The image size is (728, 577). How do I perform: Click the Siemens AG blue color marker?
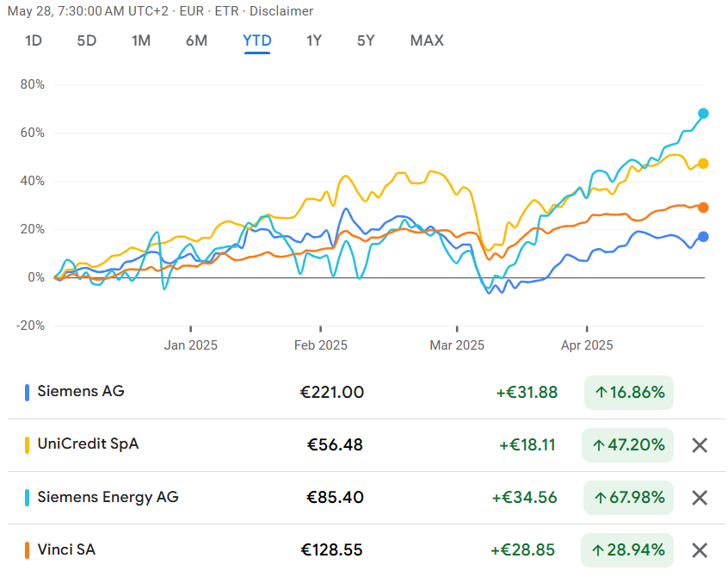[x=27, y=393]
